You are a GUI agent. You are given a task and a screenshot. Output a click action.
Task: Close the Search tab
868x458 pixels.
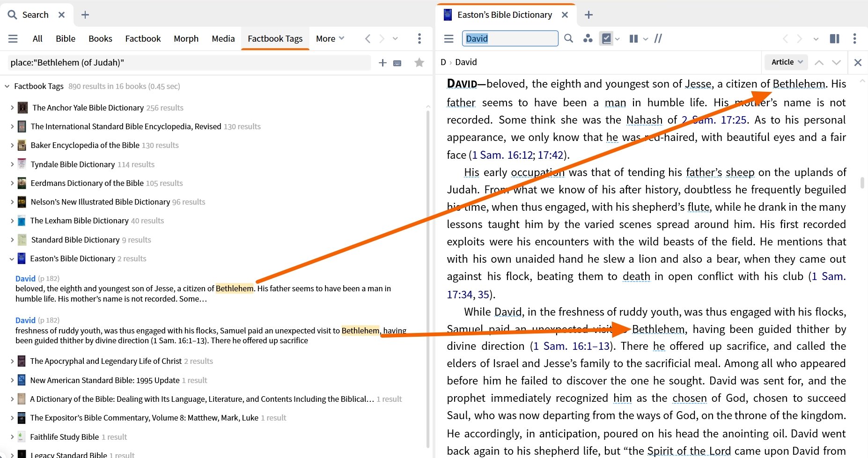point(61,15)
